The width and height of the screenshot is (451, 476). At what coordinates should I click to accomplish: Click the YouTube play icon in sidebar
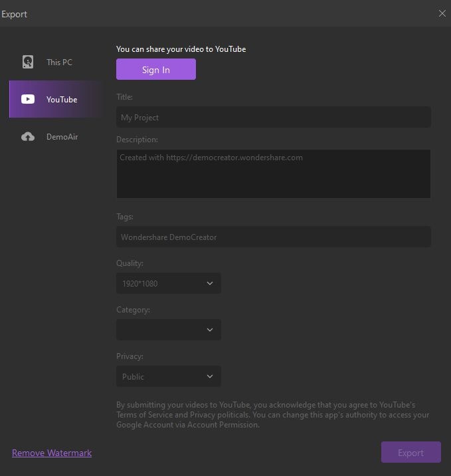coord(28,99)
